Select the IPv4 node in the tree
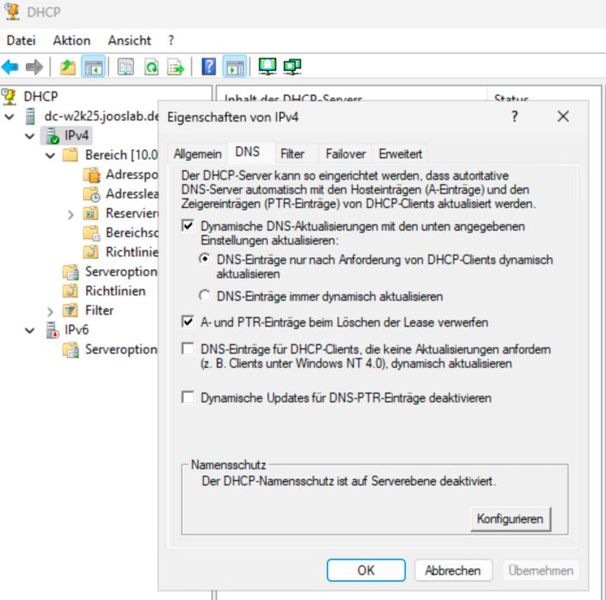Screen dimensions: 606x600 point(77,135)
